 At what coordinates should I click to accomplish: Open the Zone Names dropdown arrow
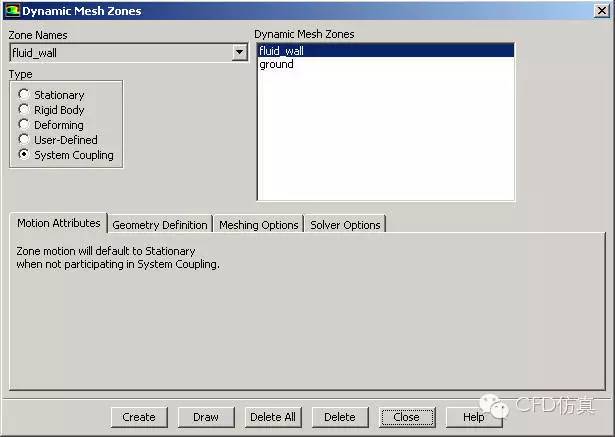point(239,52)
